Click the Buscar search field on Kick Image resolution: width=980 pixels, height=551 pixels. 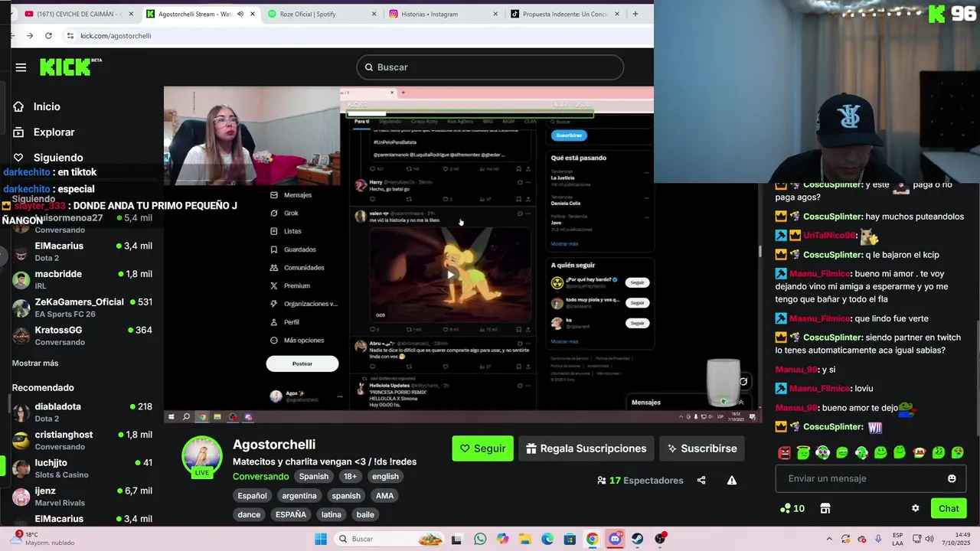(x=490, y=67)
